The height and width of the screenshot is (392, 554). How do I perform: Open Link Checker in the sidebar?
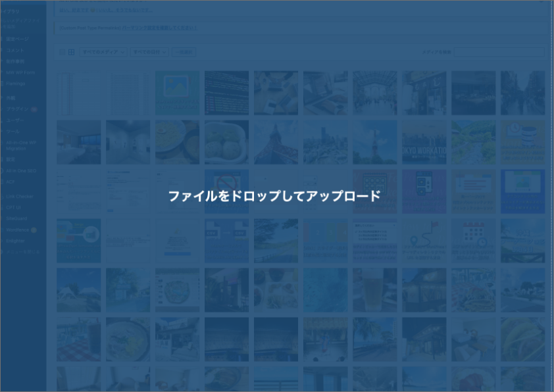tap(20, 196)
